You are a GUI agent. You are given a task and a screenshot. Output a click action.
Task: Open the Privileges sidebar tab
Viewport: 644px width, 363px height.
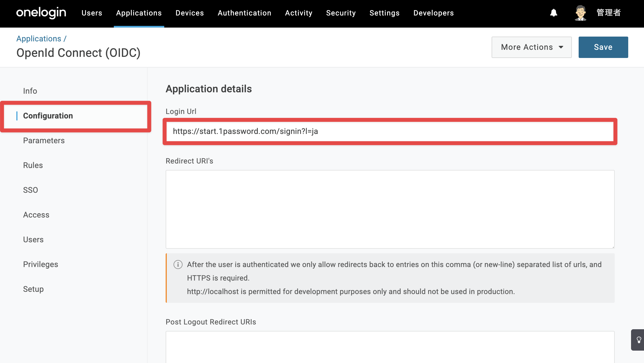(41, 264)
